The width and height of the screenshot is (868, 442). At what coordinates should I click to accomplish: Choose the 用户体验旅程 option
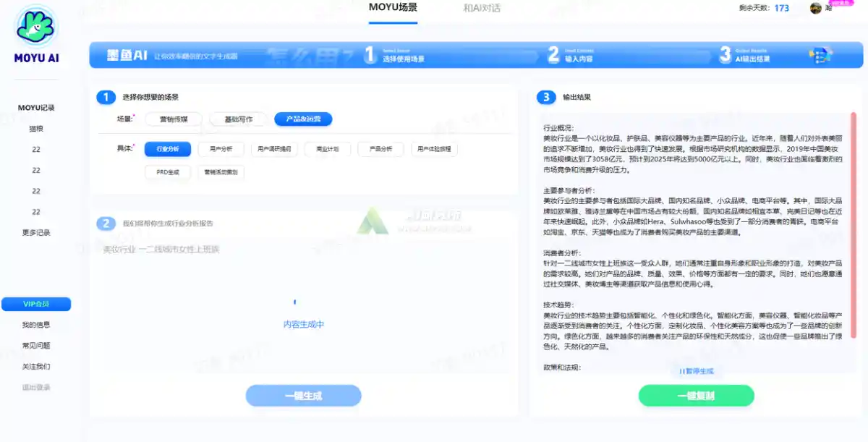point(435,149)
